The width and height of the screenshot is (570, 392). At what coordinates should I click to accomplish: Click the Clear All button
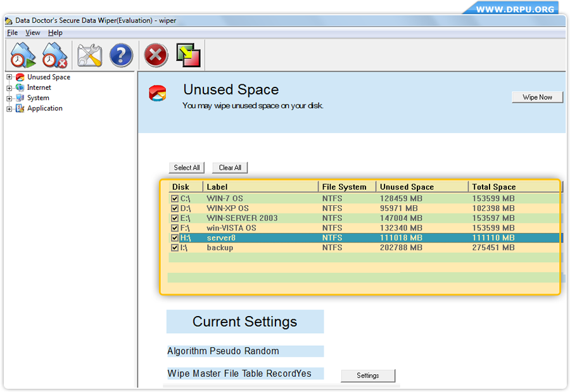(230, 168)
